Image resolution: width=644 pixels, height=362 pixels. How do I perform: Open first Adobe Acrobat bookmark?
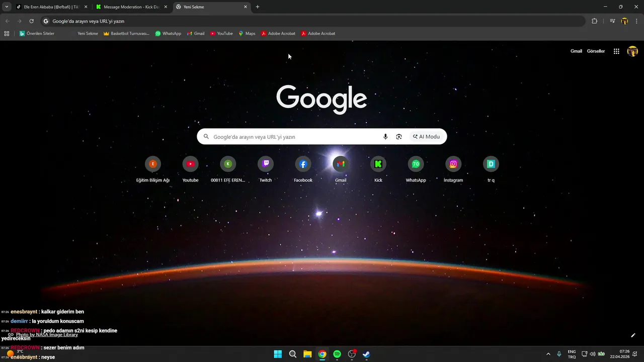(278, 34)
